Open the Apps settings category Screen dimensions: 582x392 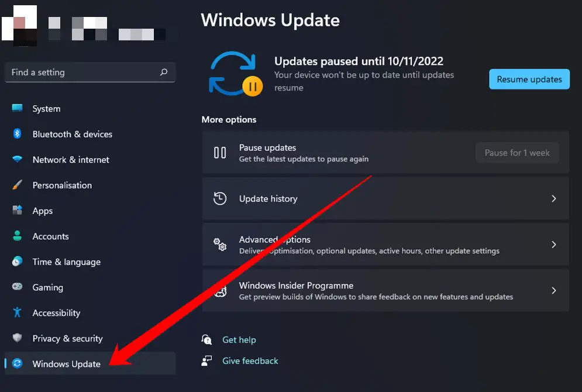pos(90,211)
